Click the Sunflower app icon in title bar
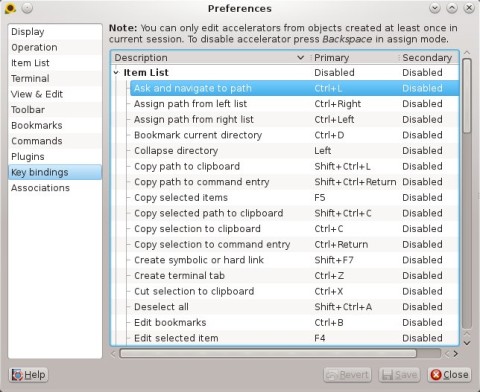Image resolution: width=480 pixels, height=392 pixels. point(10,8)
